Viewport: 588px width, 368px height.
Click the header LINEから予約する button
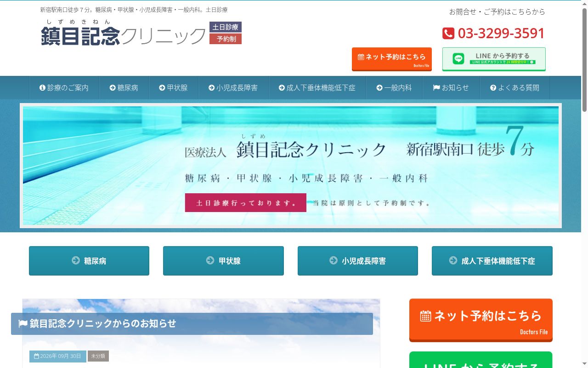coord(494,59)
